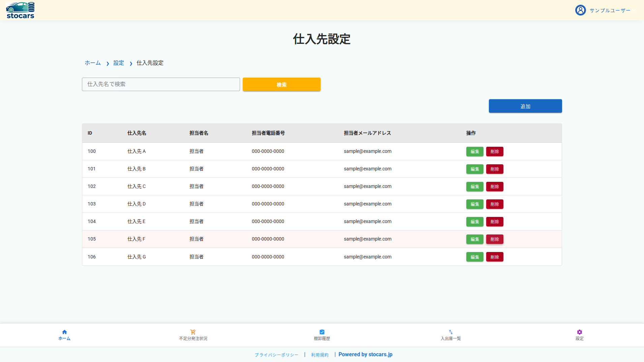Click the 担当者電話番号 column header
The height and width of the screenshot is (362, 644).
pos(268,133)
